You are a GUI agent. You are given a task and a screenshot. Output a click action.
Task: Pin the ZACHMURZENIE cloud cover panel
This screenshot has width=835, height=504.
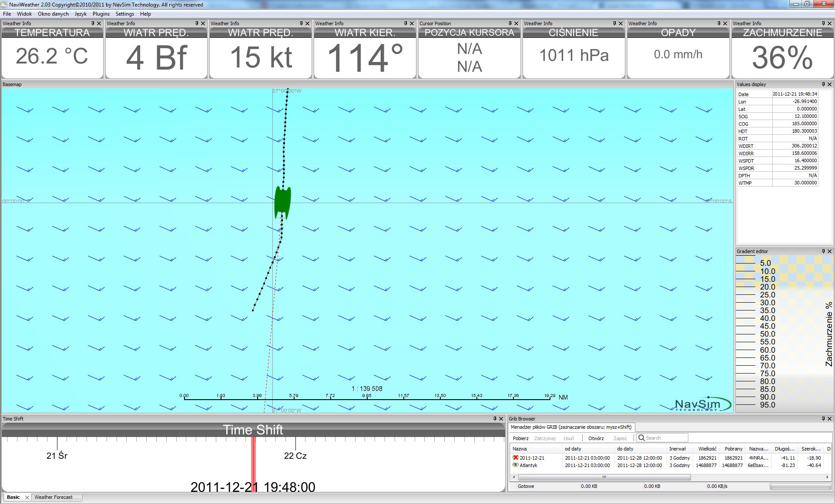click(823, 23)
